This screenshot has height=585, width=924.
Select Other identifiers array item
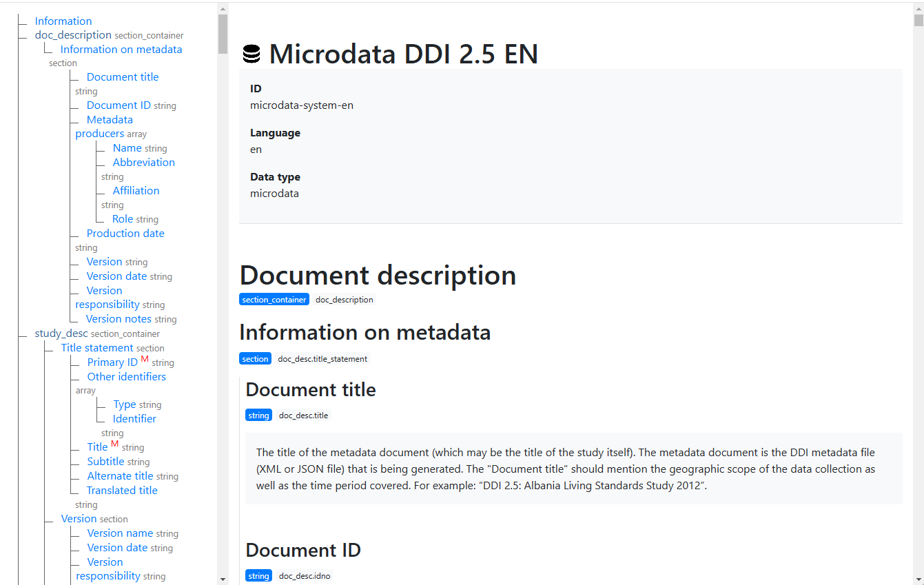click(126, 377)
